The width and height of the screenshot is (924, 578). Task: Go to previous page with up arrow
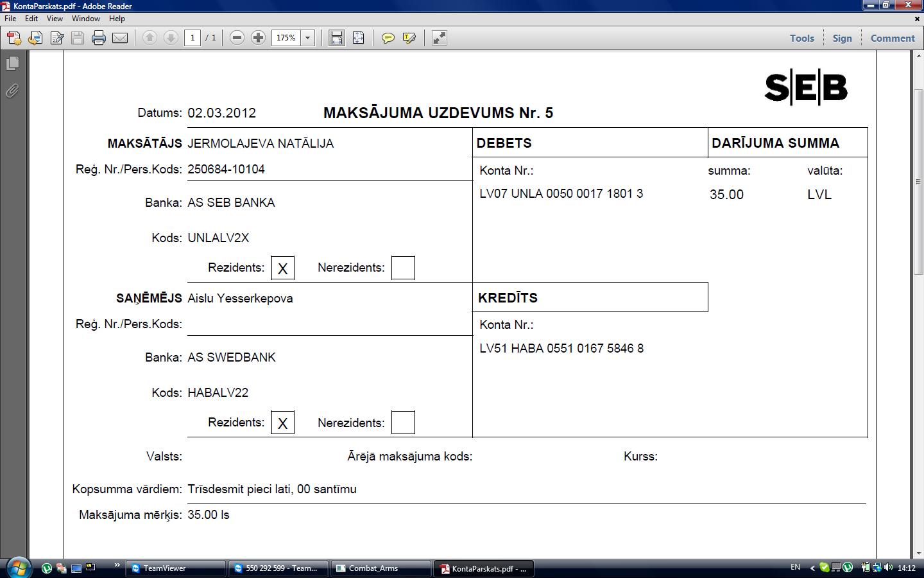coord(150,38)
